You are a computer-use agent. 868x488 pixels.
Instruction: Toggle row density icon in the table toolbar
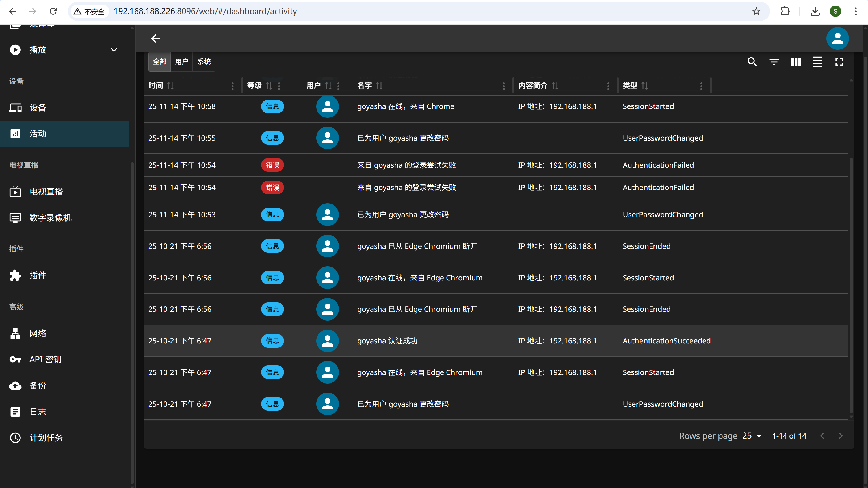[817, 62]
